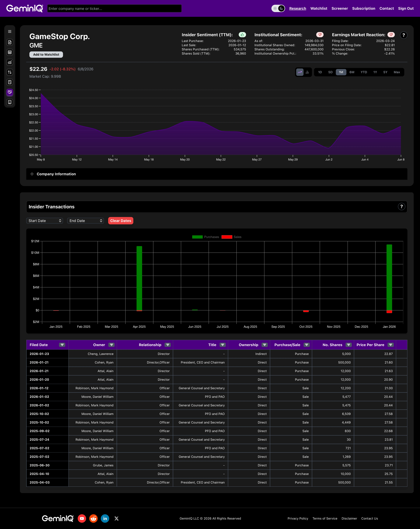
Task: Open the table grid icon in sidebar
Action: click(x=10, y=52)
